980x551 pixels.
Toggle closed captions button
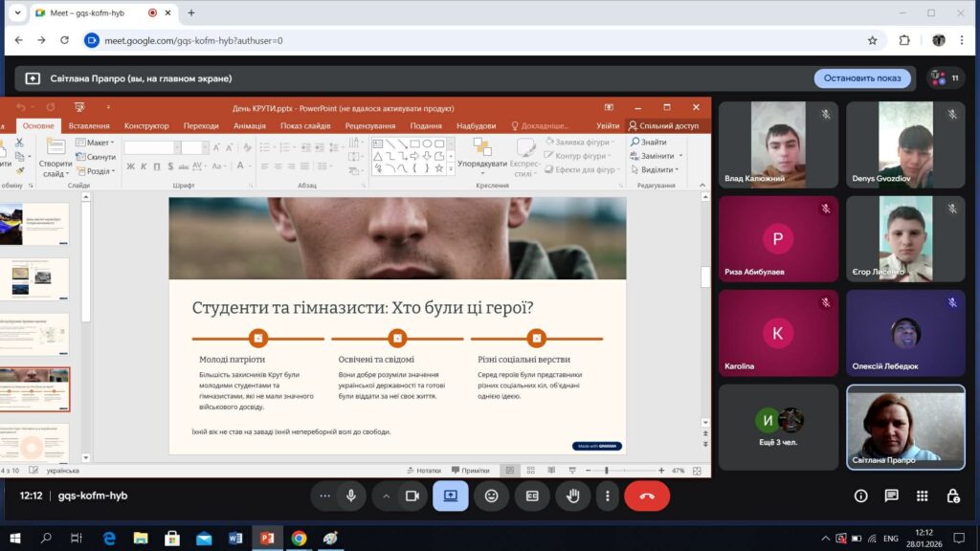[x=532, y=496]
